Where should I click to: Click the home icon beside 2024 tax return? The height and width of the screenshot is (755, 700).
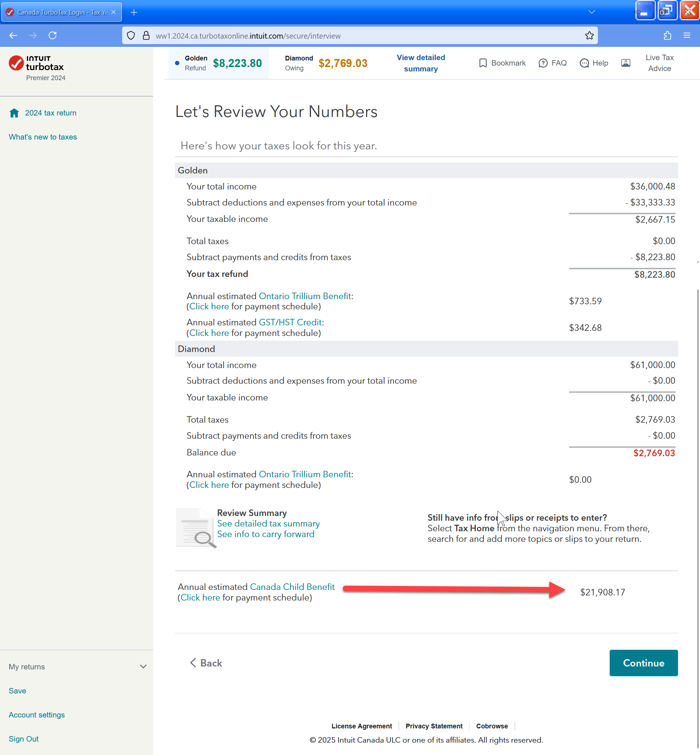point(14,113)
